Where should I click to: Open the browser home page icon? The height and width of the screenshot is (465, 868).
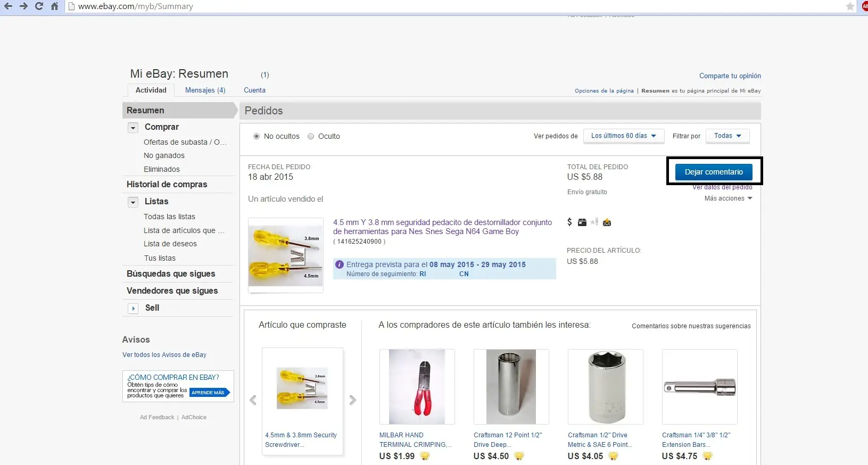point(54,6)
